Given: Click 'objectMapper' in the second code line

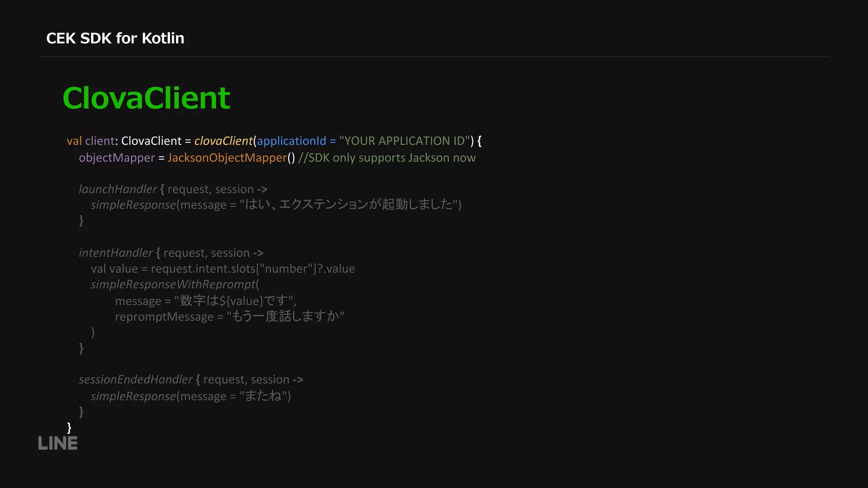Looking at the screenshot, I should pos(117,158).
